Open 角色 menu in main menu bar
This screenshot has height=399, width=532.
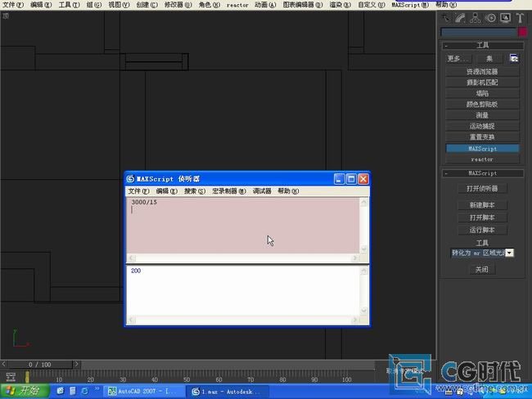tap(210, 5)
